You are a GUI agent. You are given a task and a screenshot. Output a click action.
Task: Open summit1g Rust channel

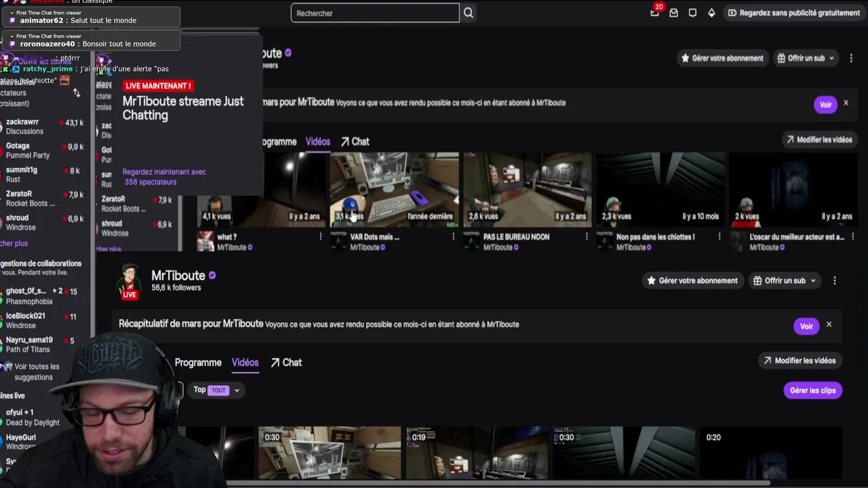pyautogui.click(x=43, y=175)
